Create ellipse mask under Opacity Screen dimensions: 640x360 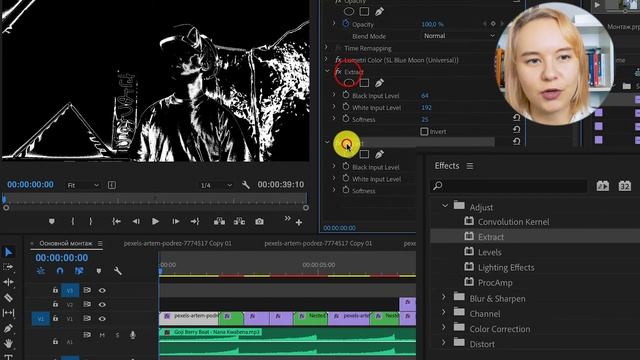[x=349, y=11]
